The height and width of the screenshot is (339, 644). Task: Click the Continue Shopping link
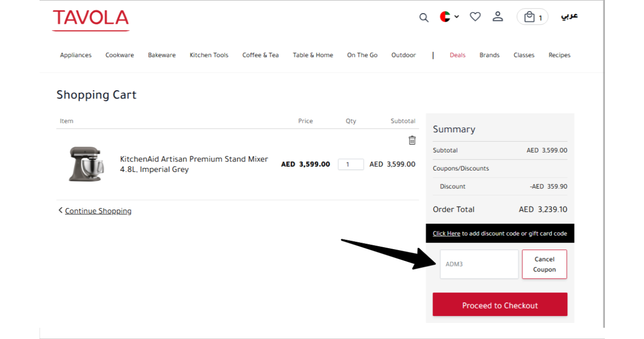[98, 211]
